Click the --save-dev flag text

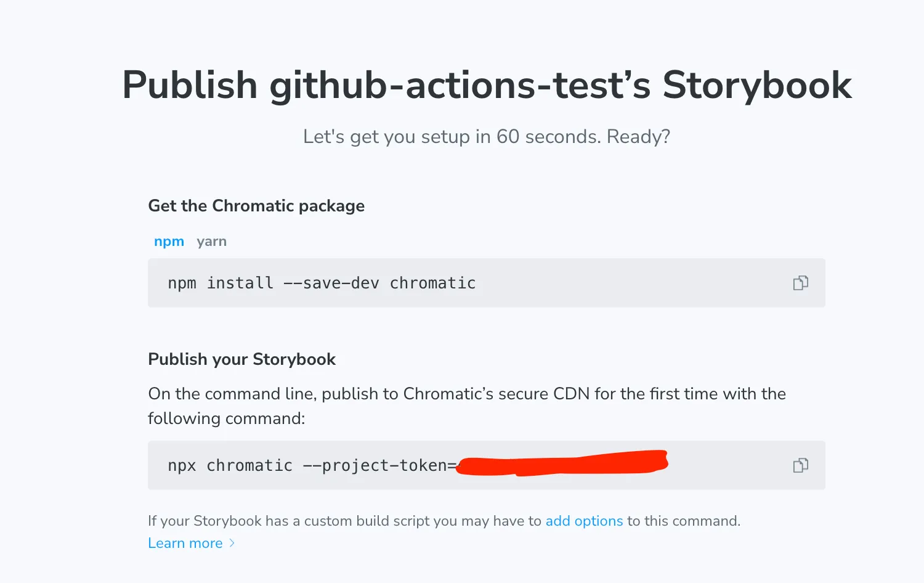(x=331, y=283)
